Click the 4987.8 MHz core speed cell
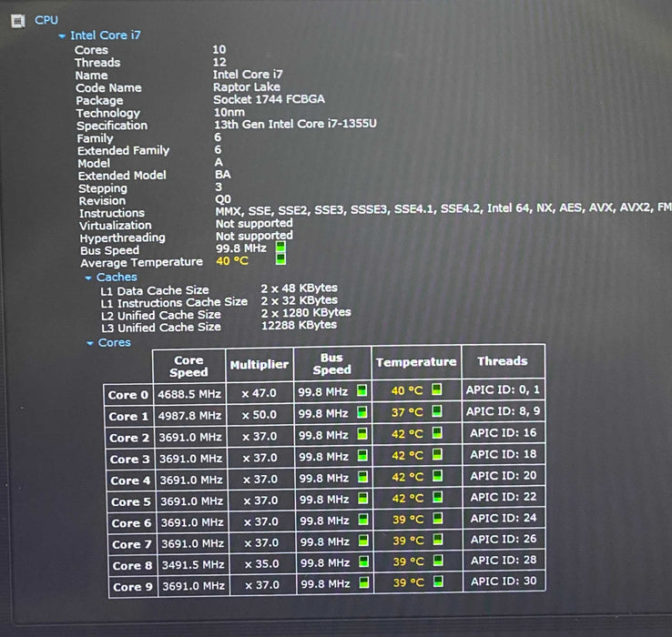This screenshot has height=637, width=672. click(x=189, y=416)
